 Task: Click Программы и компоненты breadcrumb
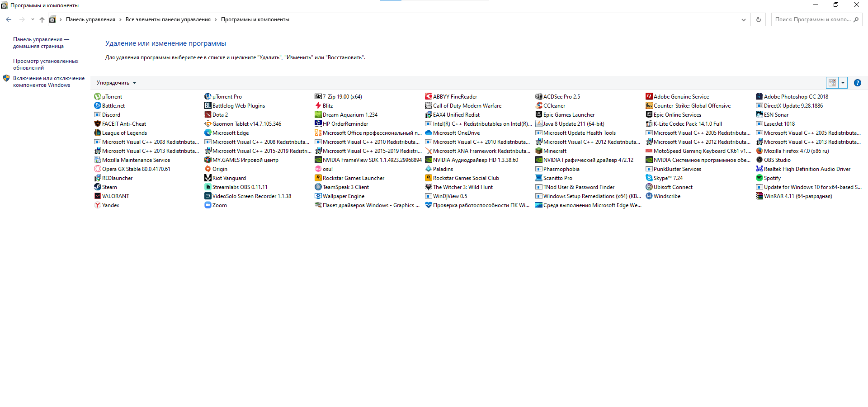tap(255, 19)
